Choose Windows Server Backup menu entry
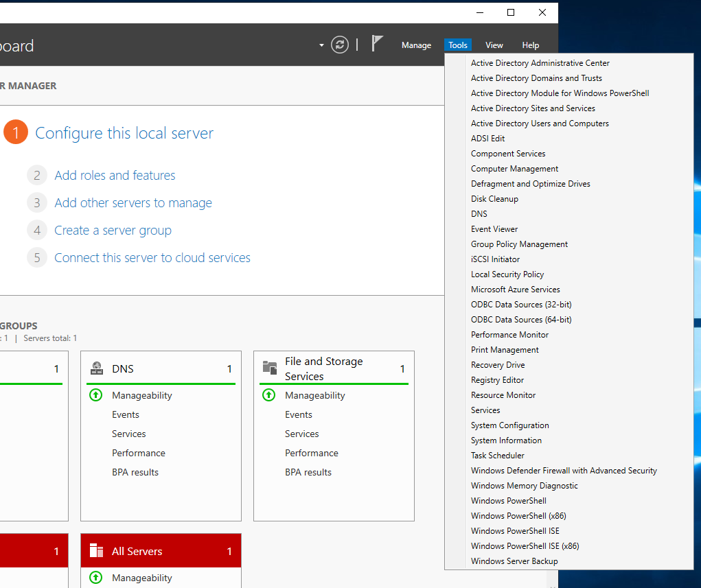Image resolution: width=701 pixels, height=588 pixels. 514,561
